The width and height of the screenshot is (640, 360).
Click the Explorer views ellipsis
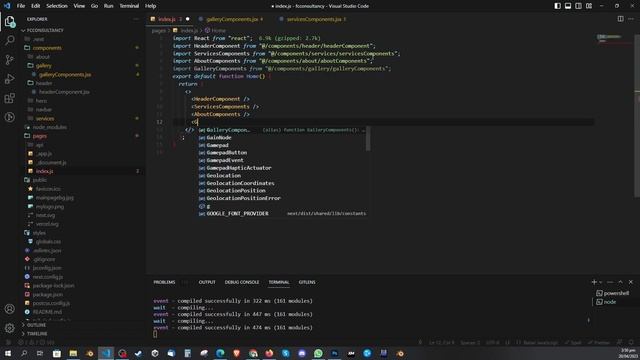[x=136, y=19]
